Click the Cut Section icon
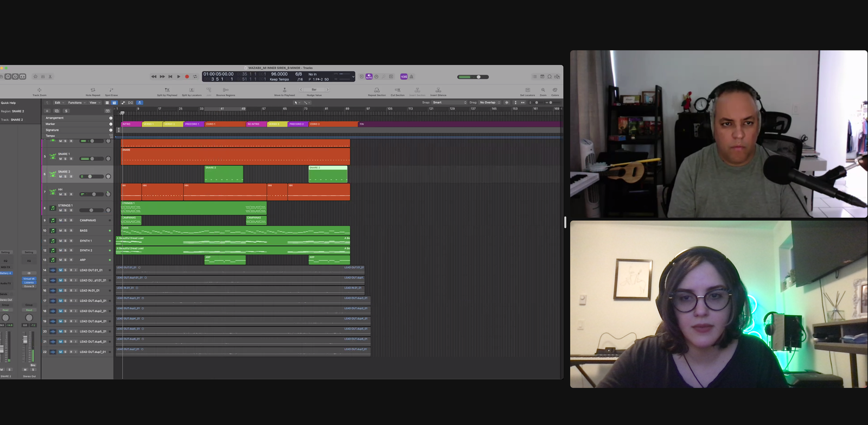868x425 pixels. pyautogui.click(x=397, y=90)
